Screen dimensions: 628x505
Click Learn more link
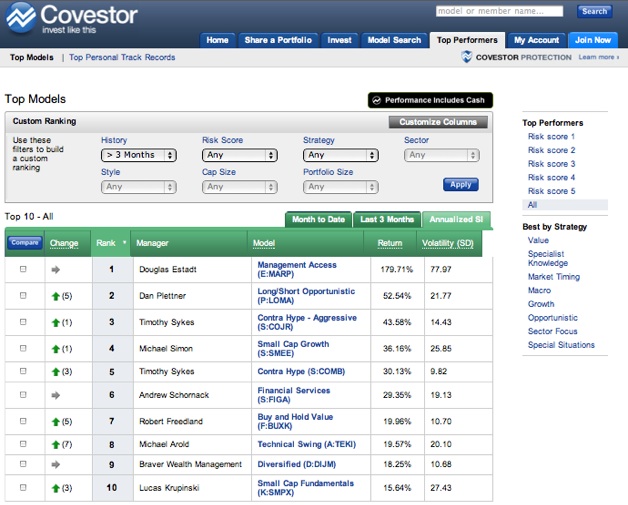point(598,57)
